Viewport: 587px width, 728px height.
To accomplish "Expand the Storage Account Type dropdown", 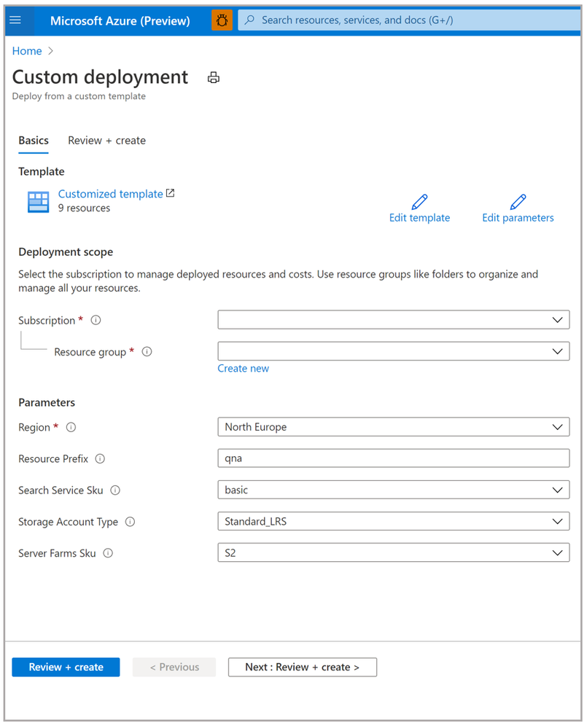I will (x=393, y=522).
